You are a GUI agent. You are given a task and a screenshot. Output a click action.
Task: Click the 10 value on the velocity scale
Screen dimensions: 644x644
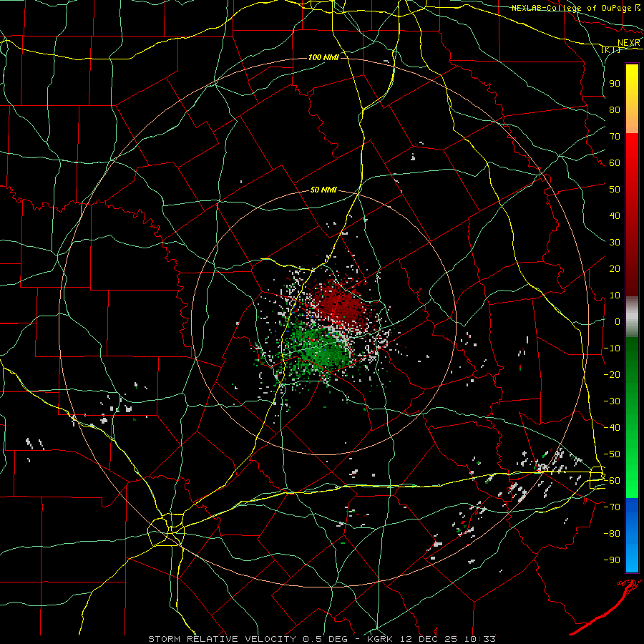(615, 296)
